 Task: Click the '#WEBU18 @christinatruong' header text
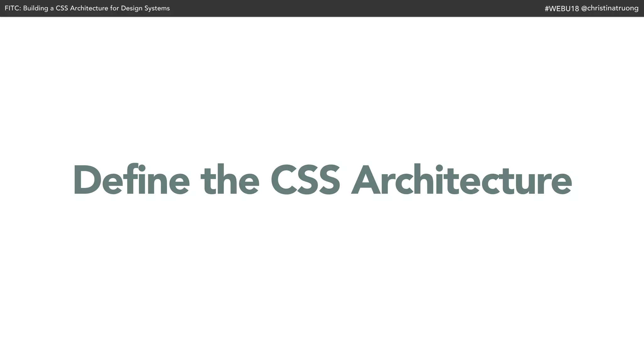point(591,8)
